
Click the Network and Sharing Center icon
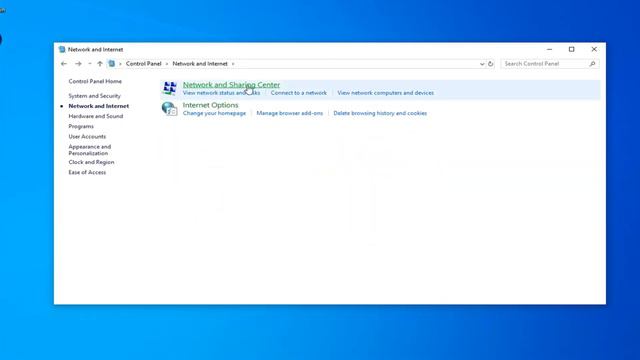[x=169, y=88]
